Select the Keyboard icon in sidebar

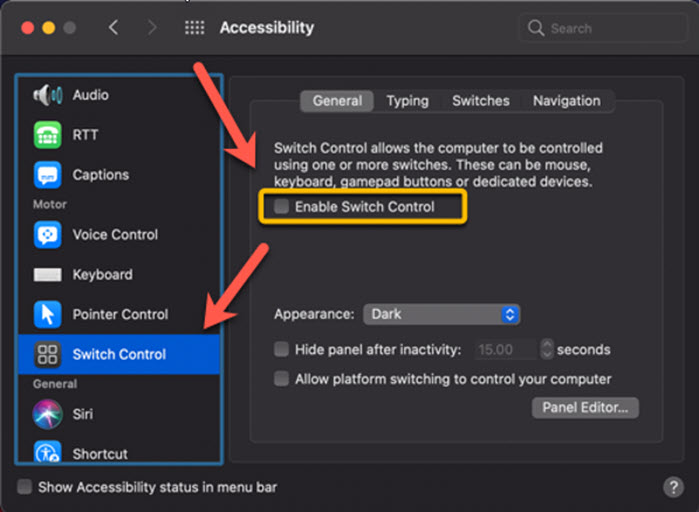pyautogui.click(x=47, y=274)
